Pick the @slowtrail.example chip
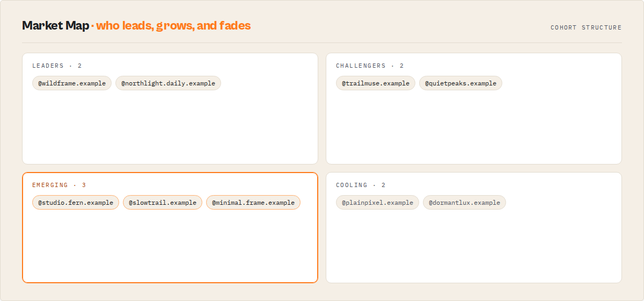644x301 pixels. click(x=163, y=203)
